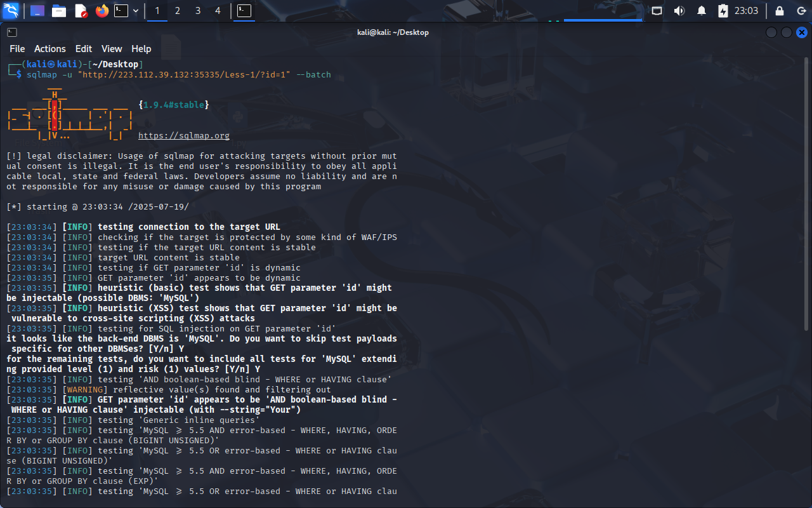
Task: Open the Kali applications menu
Action: [11, 10]
